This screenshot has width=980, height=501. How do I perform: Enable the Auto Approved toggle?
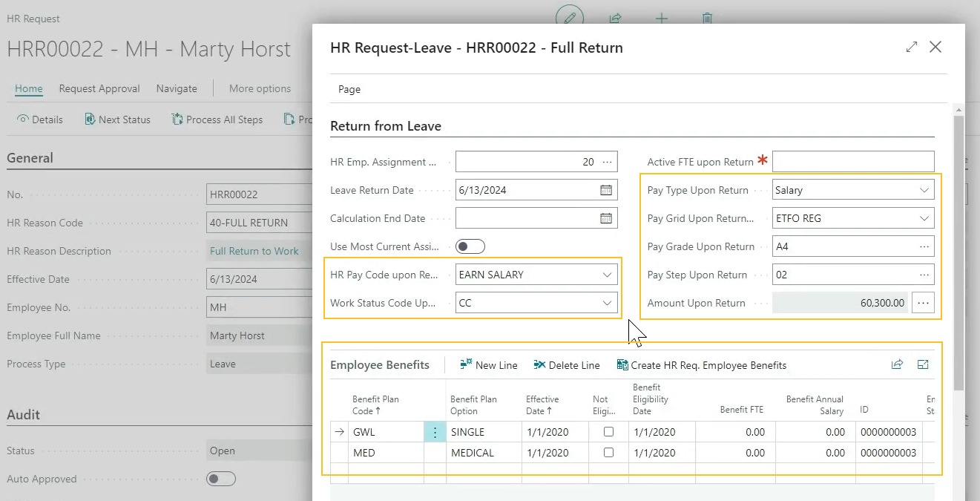click(x=220, y=479)
